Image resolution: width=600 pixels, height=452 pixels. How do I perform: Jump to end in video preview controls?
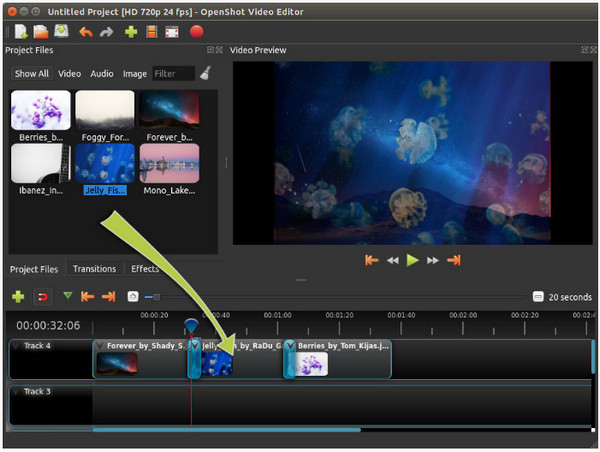tap(454, 261)
